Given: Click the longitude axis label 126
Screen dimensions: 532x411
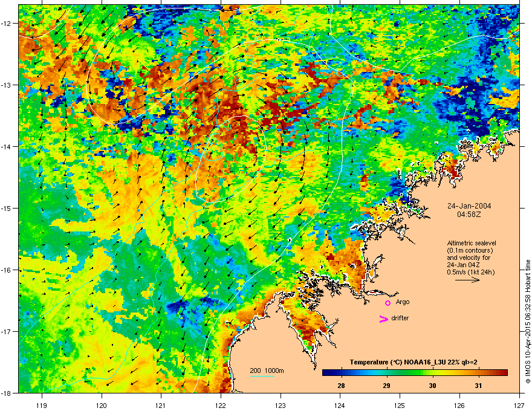Looking at the screenshot, I should (x=459, y=405).
